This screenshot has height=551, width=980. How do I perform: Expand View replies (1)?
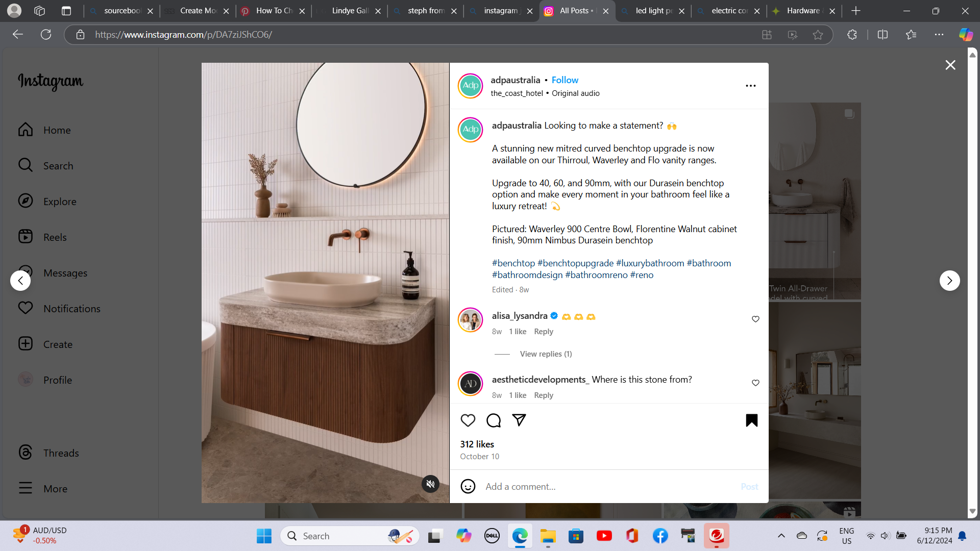point(546,354)
